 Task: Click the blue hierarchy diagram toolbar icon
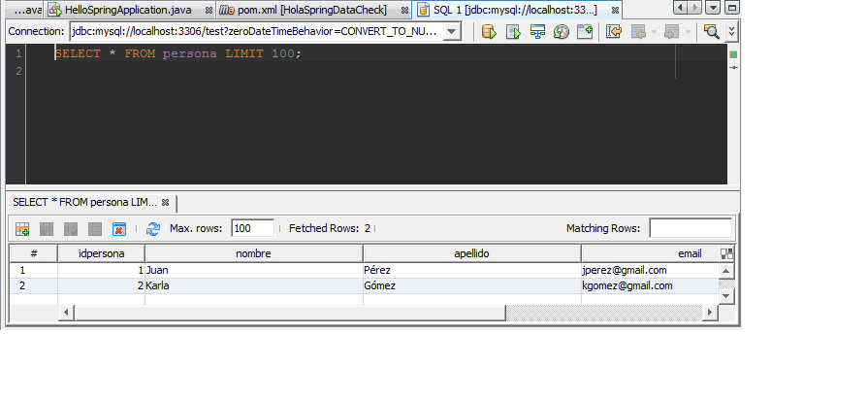click(537, 32)
